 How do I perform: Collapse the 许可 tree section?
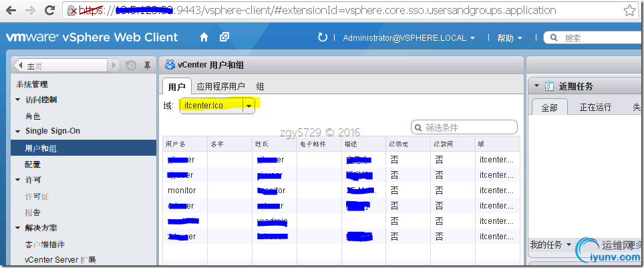pyautogui.click(x=17, y=180)
